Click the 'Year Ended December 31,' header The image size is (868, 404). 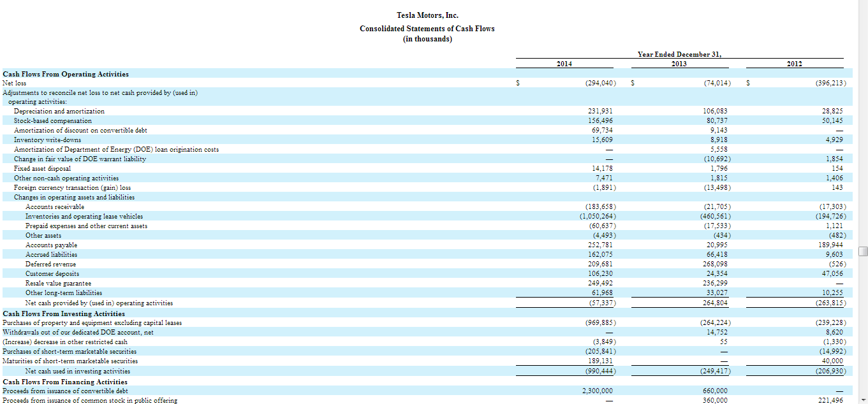click(x=679, y=54)
